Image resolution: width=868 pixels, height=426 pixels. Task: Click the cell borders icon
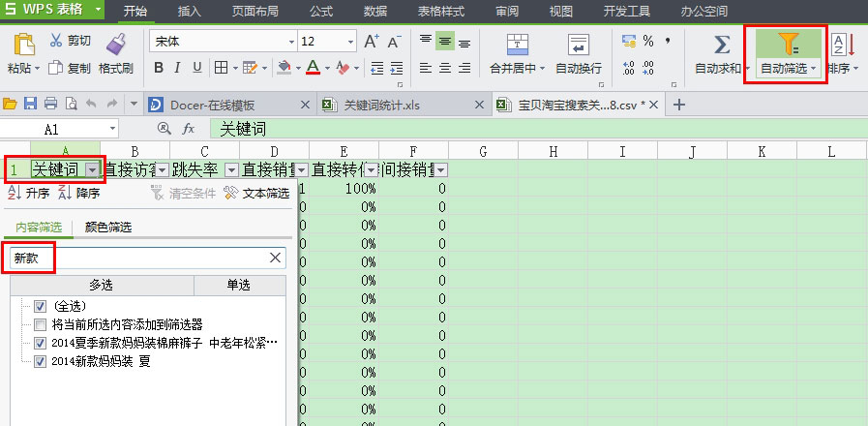click(x=221, y=68)
